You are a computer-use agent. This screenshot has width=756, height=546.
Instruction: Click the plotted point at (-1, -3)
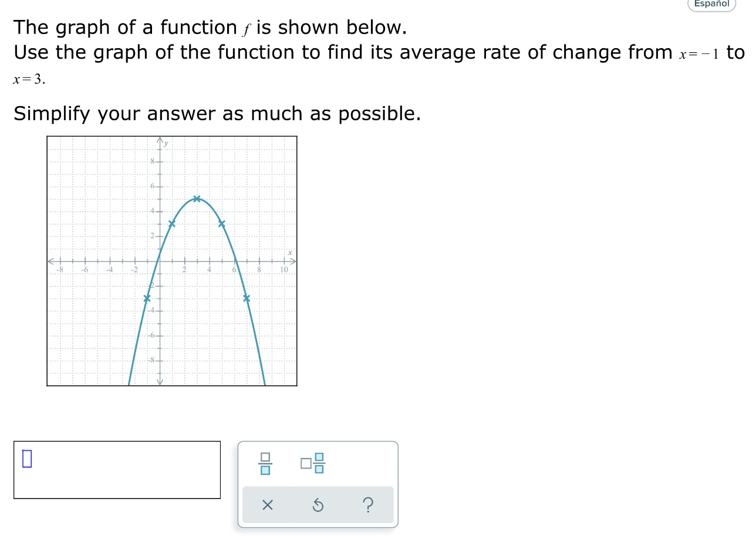[147, 299]
